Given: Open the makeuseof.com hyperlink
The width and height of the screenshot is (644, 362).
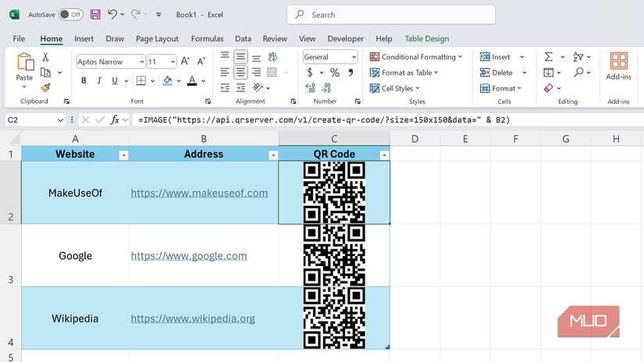Looking at the screenshot, I should click(x=199, y=193).
